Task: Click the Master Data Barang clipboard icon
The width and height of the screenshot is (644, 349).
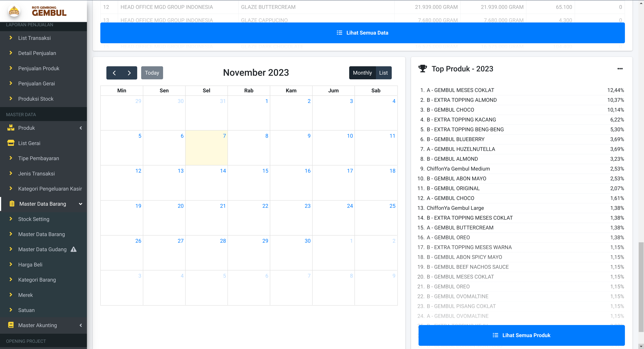Action: point(12,204)
